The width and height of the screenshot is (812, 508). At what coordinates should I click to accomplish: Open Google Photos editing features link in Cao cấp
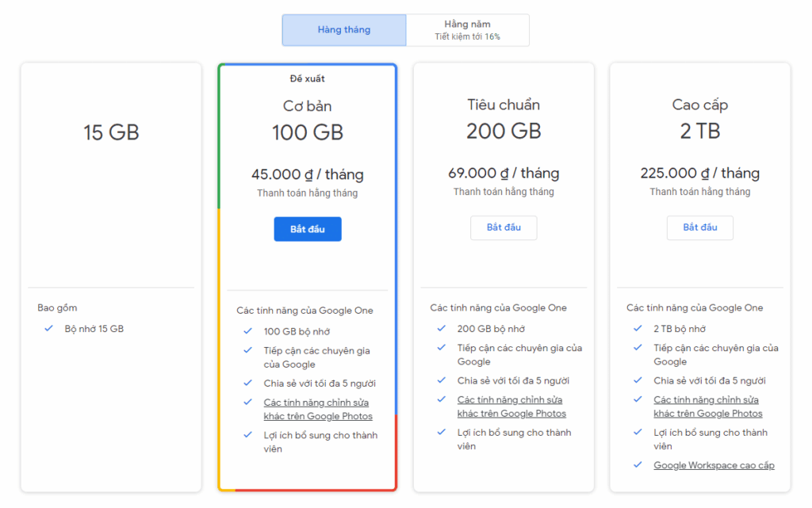click(x=708, y=407)
